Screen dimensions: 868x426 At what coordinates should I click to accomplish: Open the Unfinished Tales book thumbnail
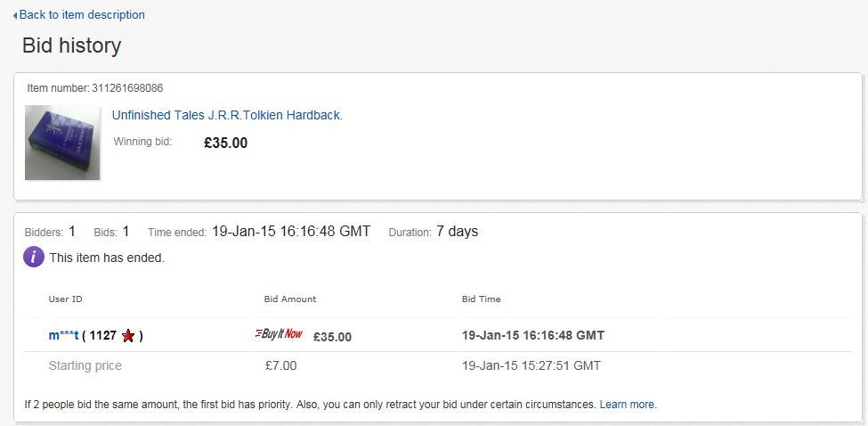62,143
